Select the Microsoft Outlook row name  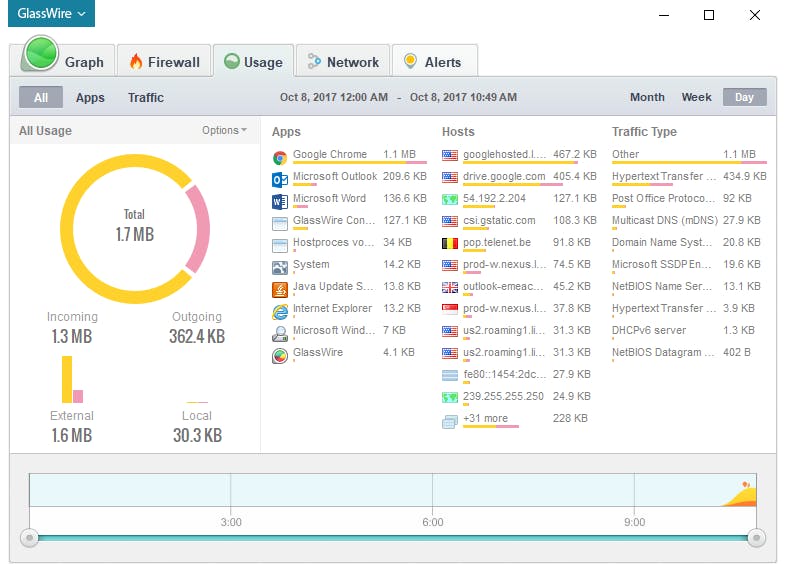[x=335, y=176]
